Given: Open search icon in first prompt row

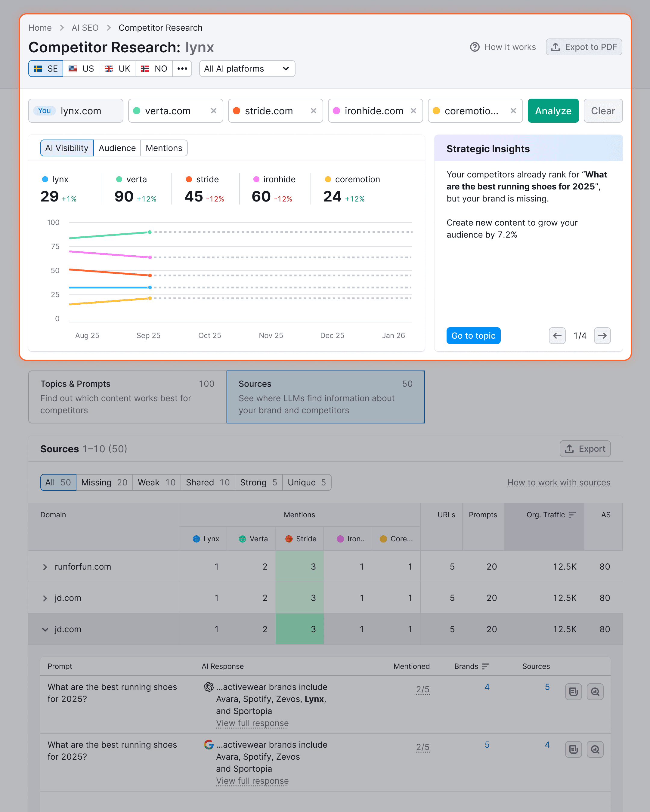Looking at the screenshot, I should [595, 691].
